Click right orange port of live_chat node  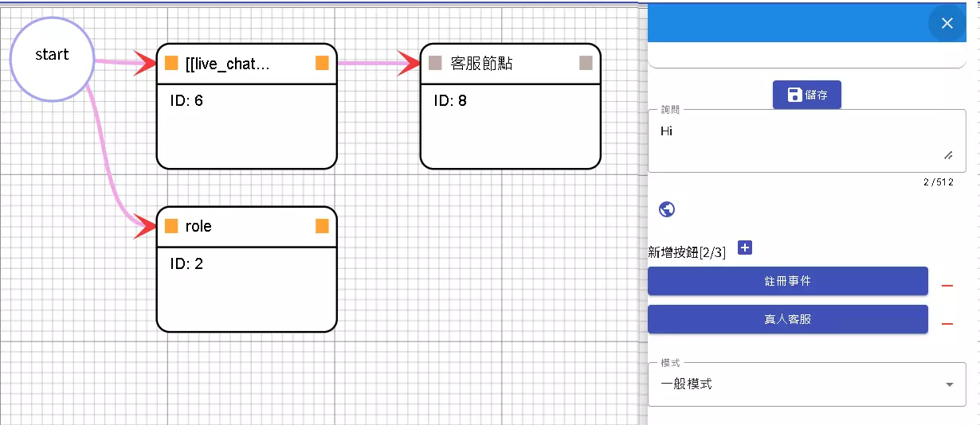(322, 64)
